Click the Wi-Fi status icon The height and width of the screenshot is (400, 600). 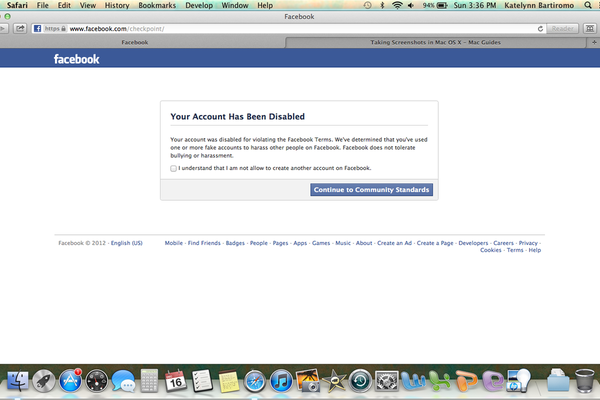click(397, 5)
